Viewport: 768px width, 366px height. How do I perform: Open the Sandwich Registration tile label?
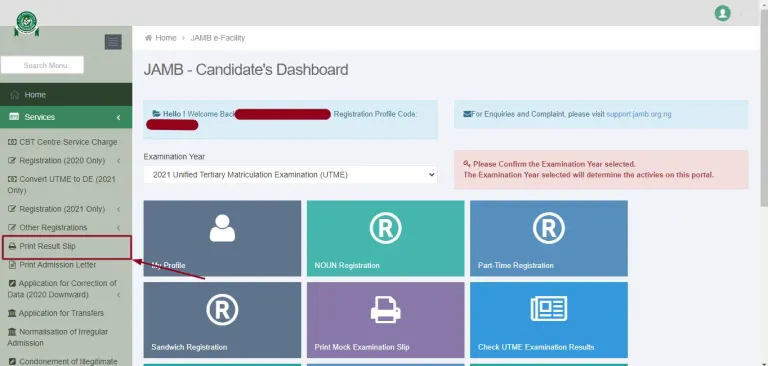(x=189, y=347)
